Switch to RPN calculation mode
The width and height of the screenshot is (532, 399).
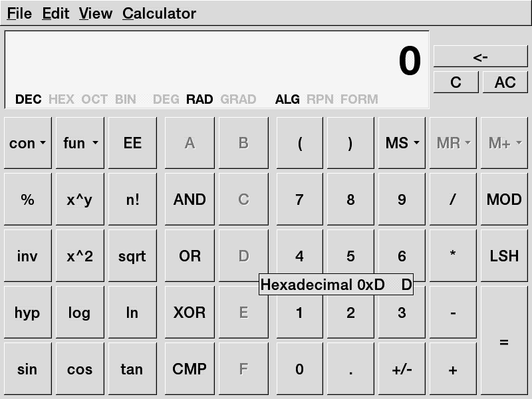pyautogui.click(x=320, y=100)
